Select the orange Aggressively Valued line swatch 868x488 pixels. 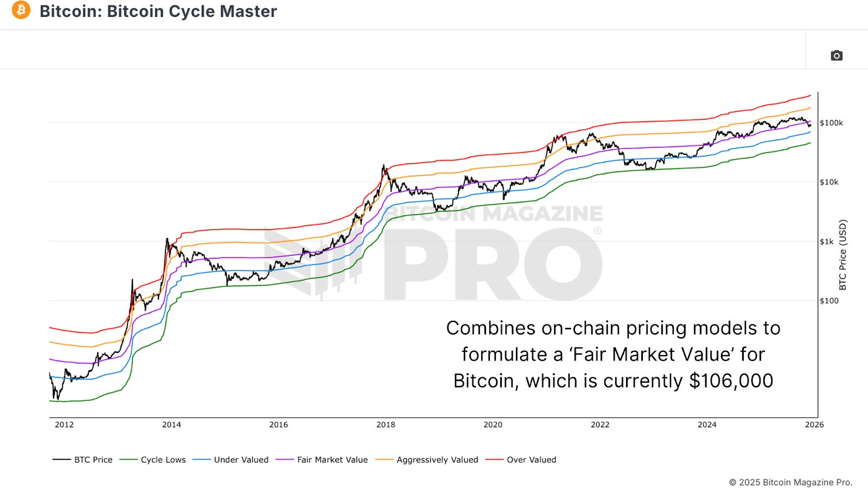[386, 459]
